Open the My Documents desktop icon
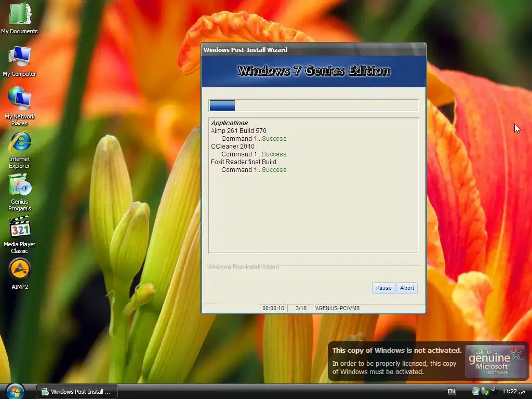This screenshot has width=532, height=399. (x=19, y=18)
